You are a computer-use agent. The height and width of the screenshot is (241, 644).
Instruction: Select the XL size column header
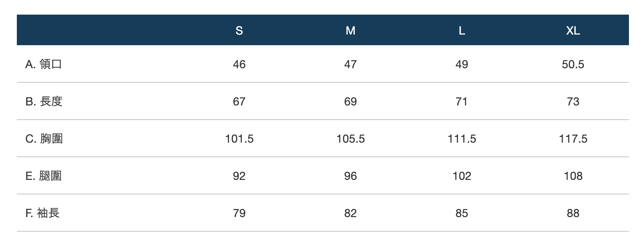[x=573, y=31]
